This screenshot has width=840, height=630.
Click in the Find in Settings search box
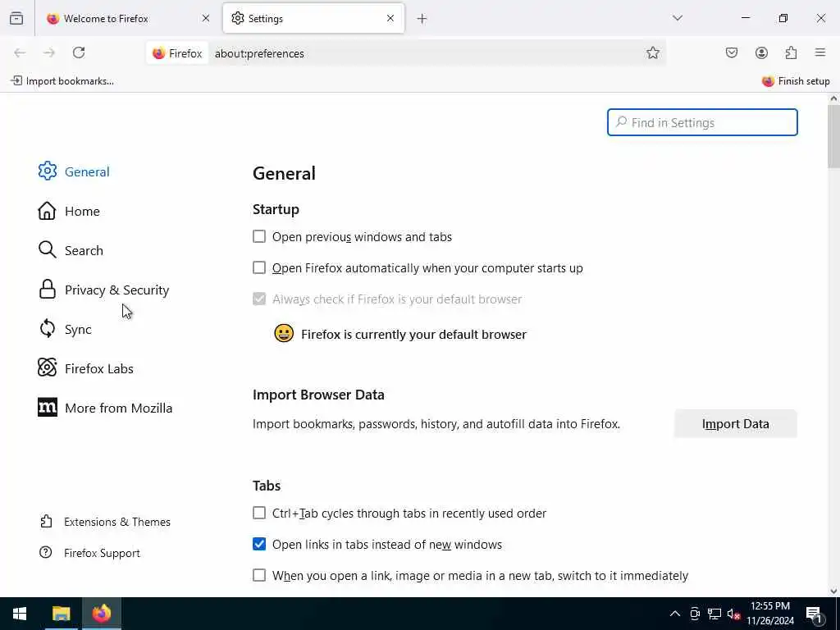click(702, 122)
